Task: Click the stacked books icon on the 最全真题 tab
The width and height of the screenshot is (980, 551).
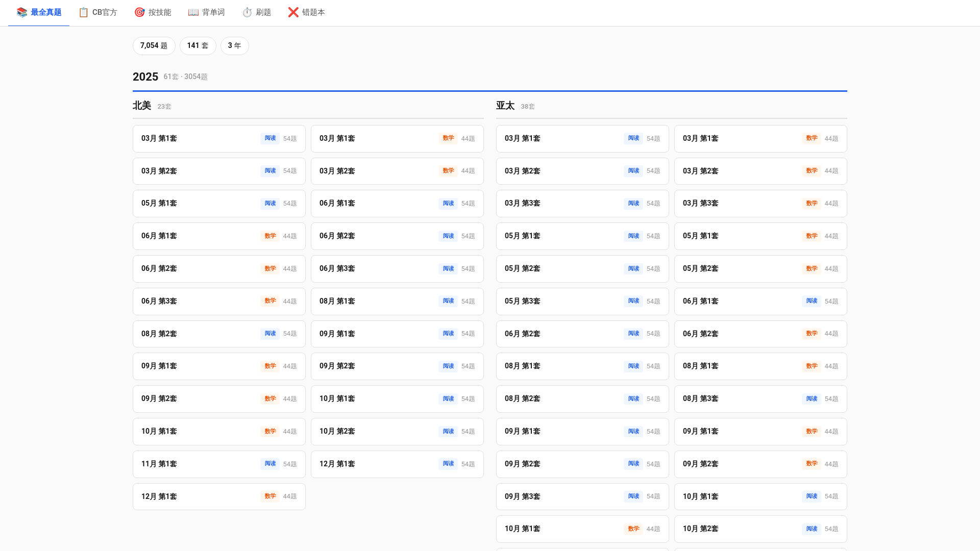Action: 21,12
